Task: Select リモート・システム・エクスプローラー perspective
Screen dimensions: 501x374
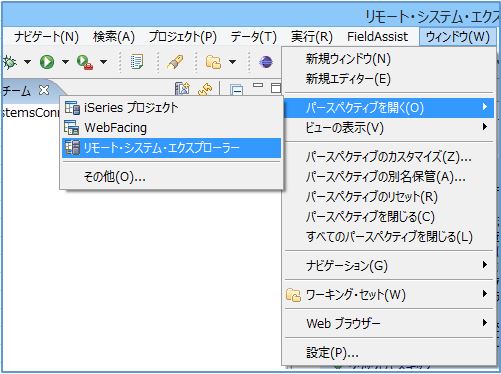Action: click(x=171, y=148)
